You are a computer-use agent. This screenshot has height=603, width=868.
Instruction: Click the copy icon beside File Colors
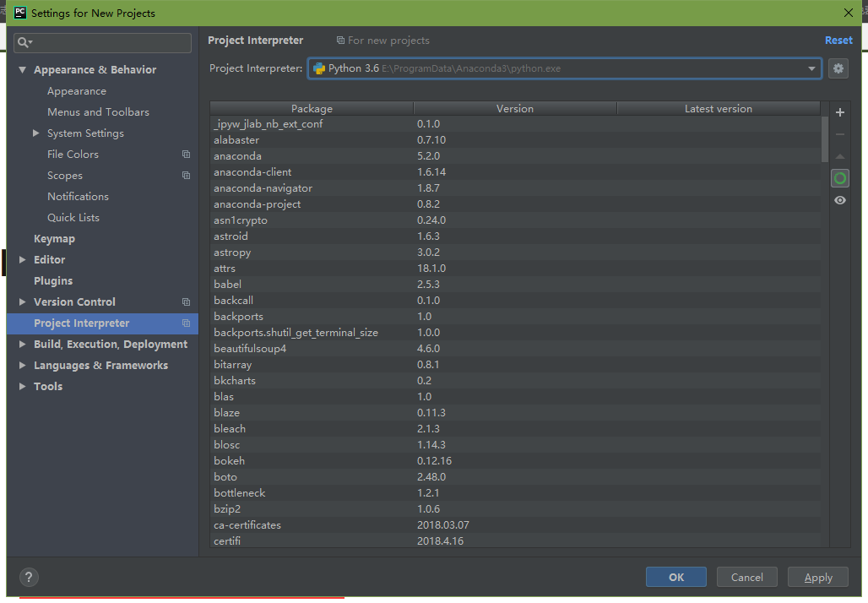(186, 155)
